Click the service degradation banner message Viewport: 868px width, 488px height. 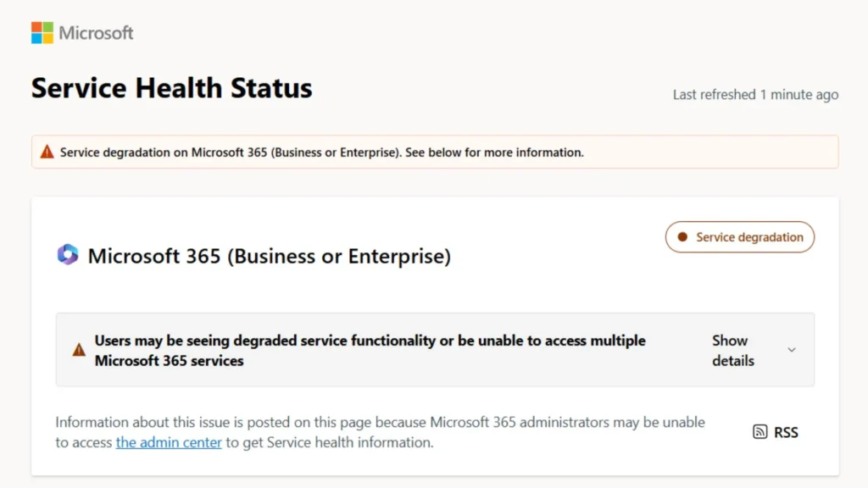321,152
